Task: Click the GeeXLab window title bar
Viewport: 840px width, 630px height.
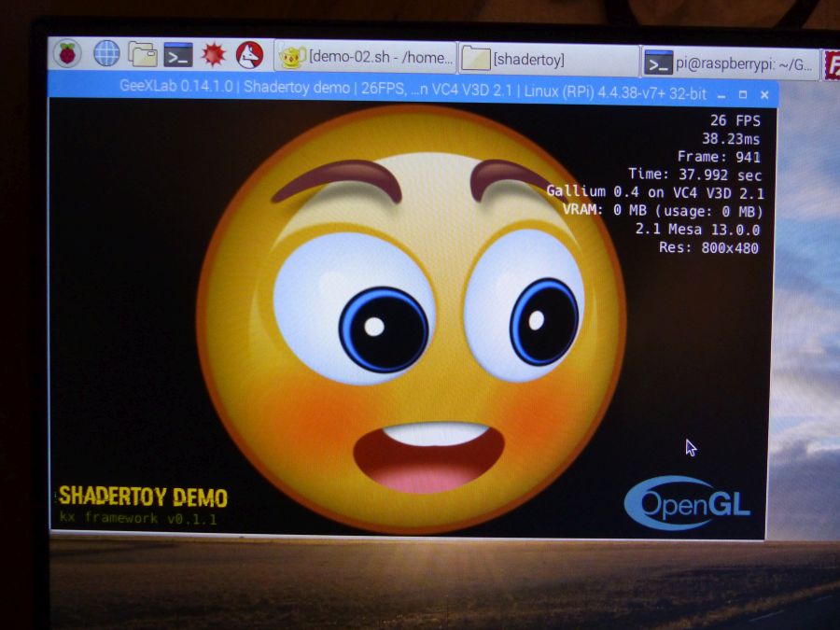Action: pyautogui.click(x=413, y=90)
